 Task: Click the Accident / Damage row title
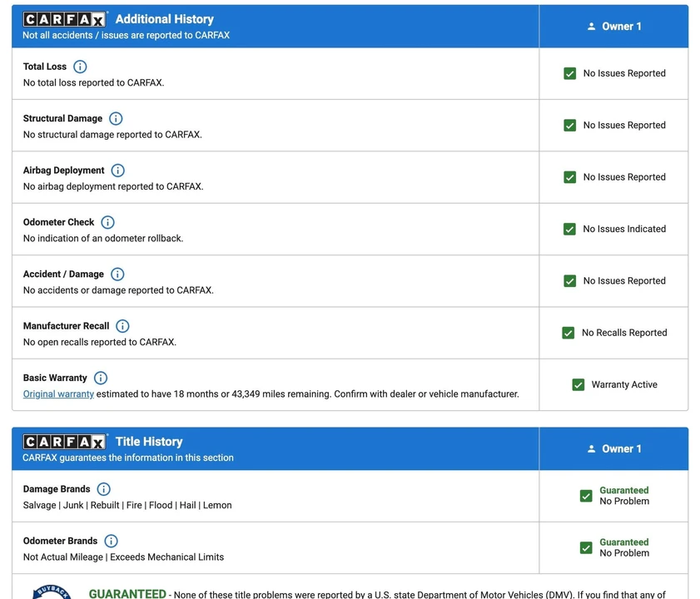(63, 274)
